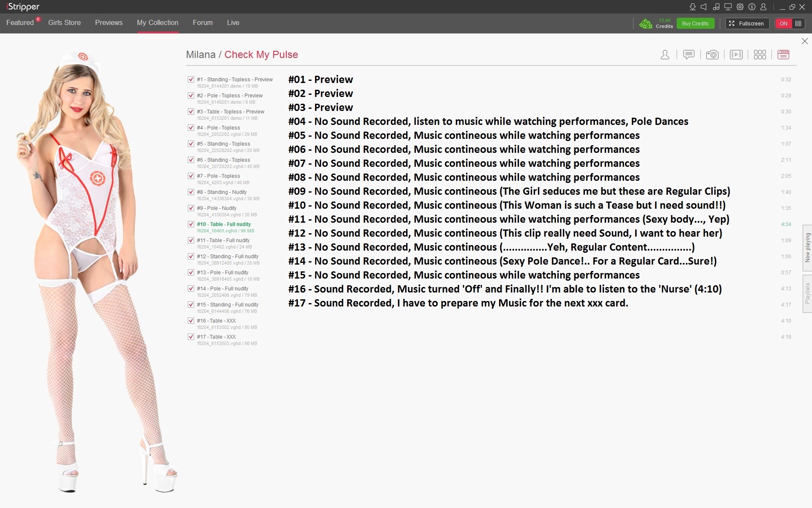Uncheck clip #10 Table Full nudity

[x=191, y=224]
